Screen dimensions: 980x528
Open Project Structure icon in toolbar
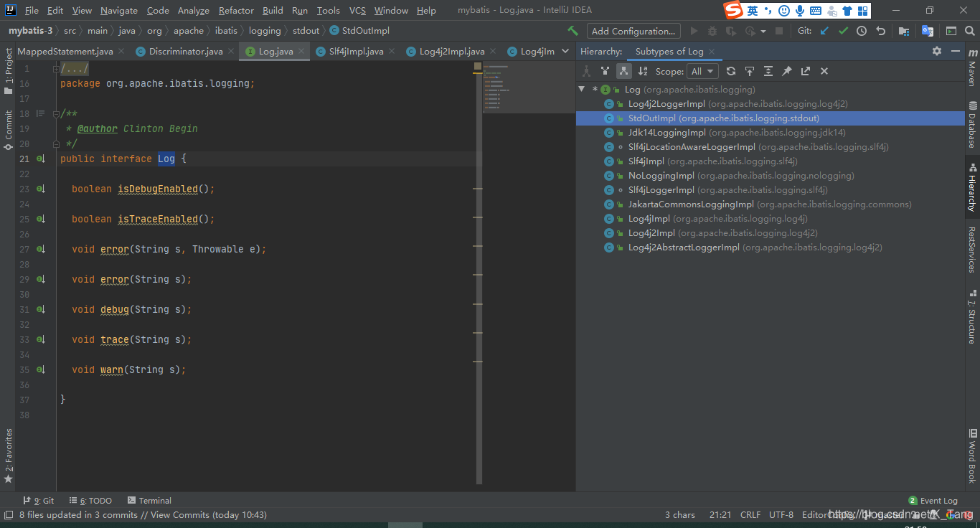(x=903, y=31)
